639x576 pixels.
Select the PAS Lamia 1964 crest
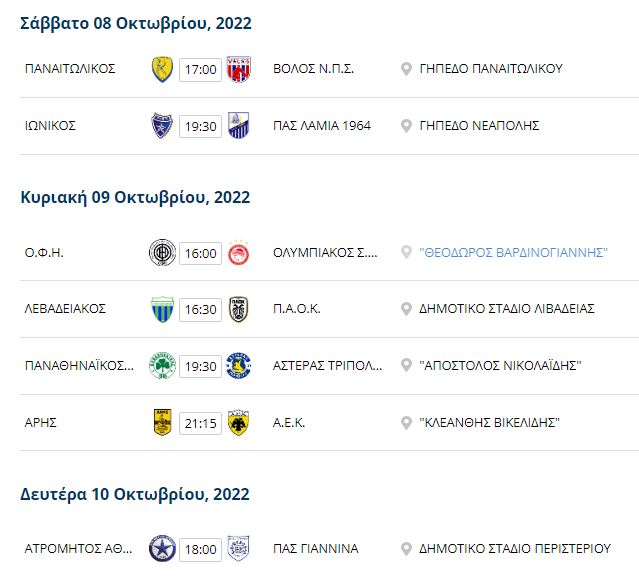coord(238,126)
